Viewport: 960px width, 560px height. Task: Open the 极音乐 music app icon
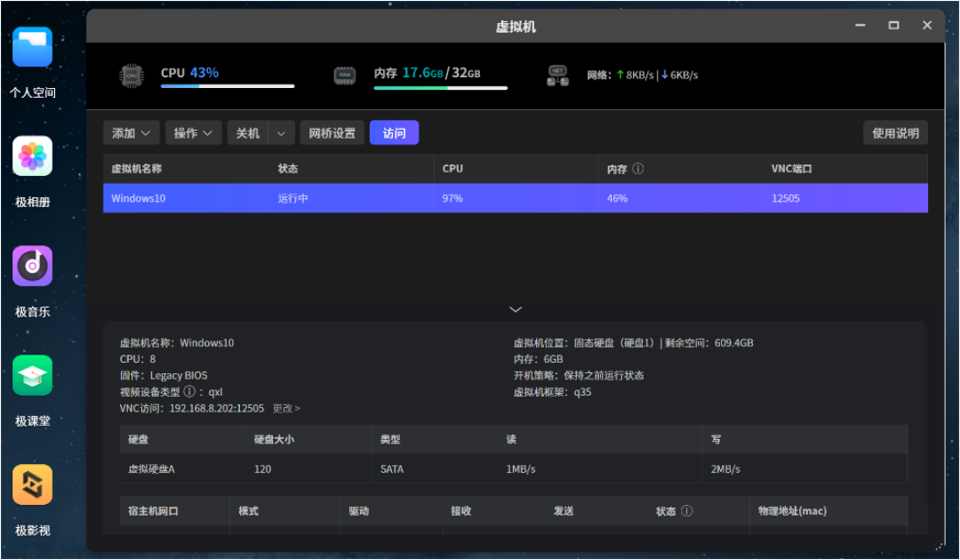click(x=33, y=266)
